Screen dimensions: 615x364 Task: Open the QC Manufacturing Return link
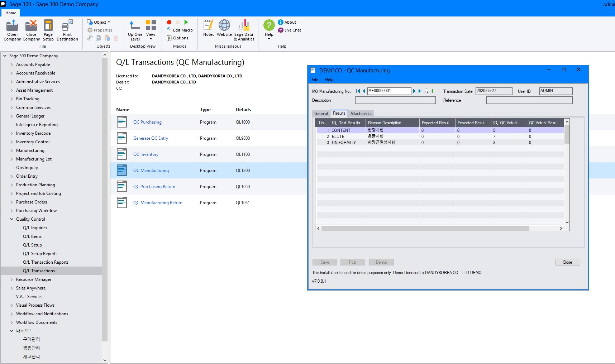point(158,203)
